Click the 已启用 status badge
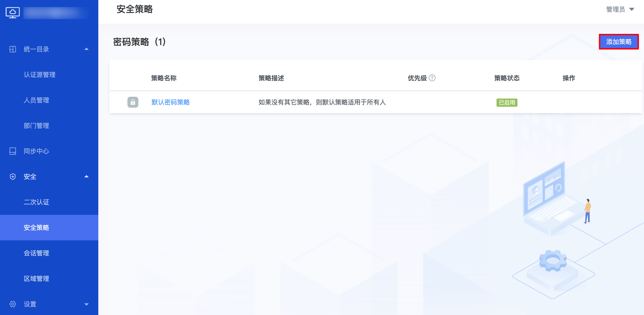The height and width of the screenshot is (315, 644). pyautogui.click(x=507, y=102)
